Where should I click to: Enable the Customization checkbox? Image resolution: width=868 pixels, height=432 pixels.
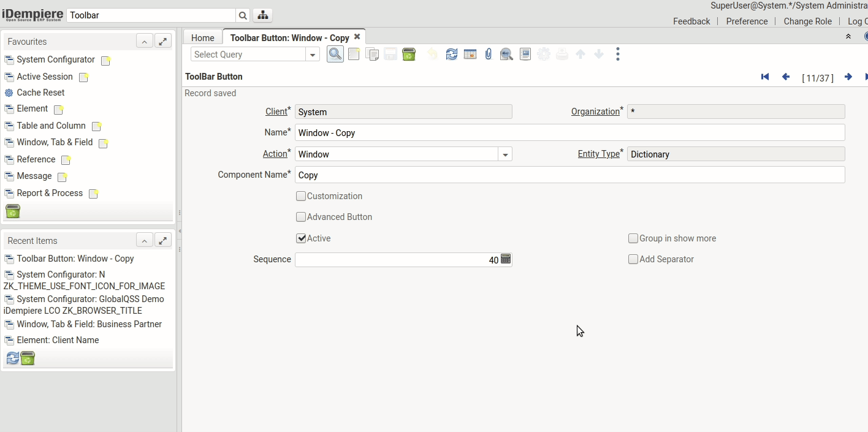click(x=301, y=196)
